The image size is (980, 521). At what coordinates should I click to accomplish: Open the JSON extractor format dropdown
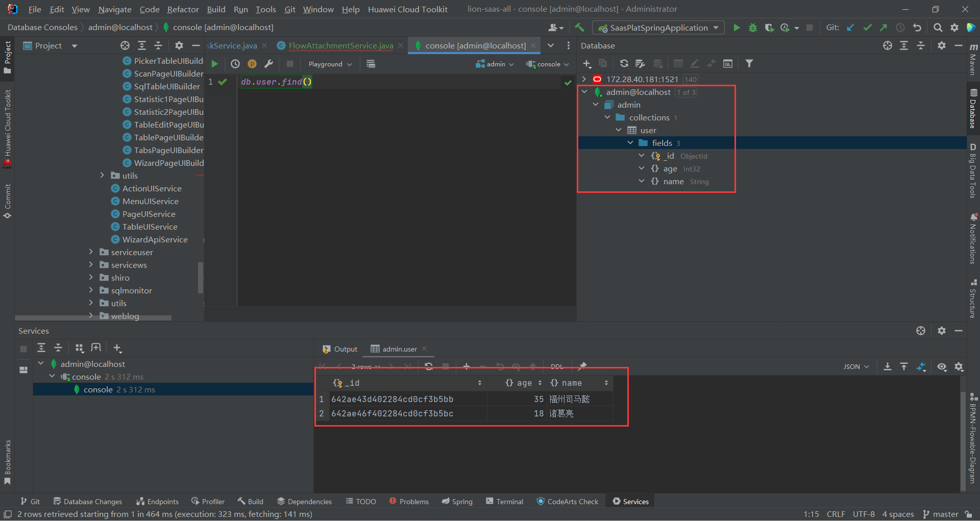(x=856, y=366)
